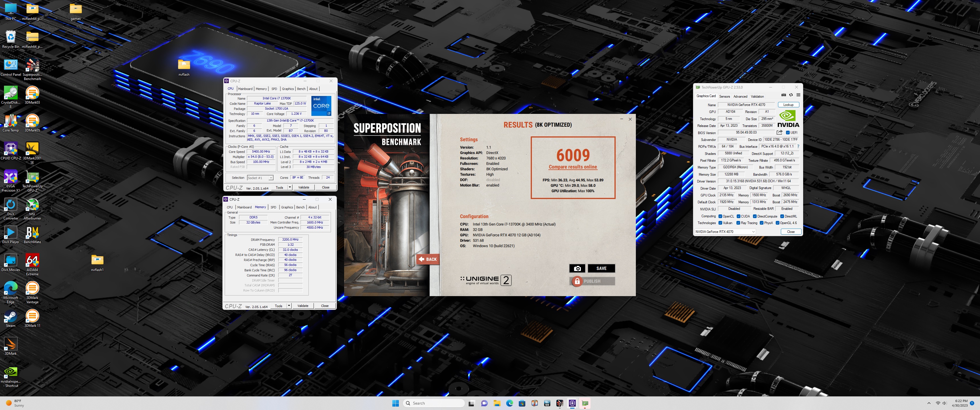
Task: Take a GPU-Z screenshot with the camera icon
Action: [783, 95]
